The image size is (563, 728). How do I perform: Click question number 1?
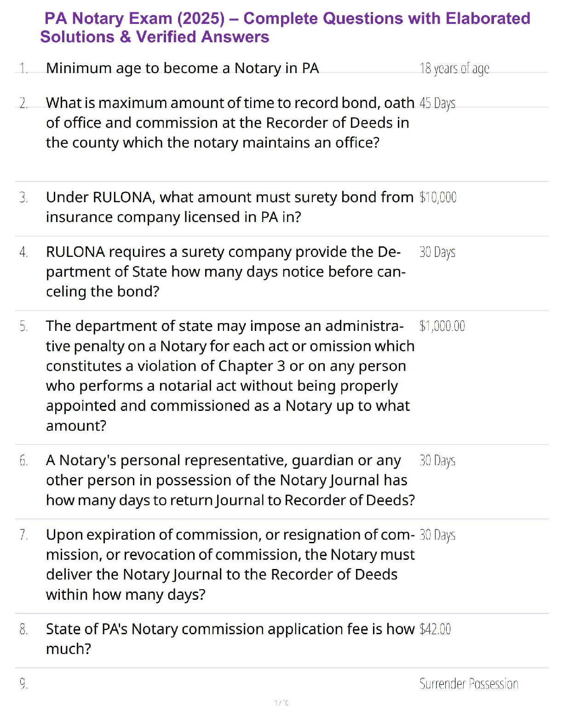(x=23, y=68)
